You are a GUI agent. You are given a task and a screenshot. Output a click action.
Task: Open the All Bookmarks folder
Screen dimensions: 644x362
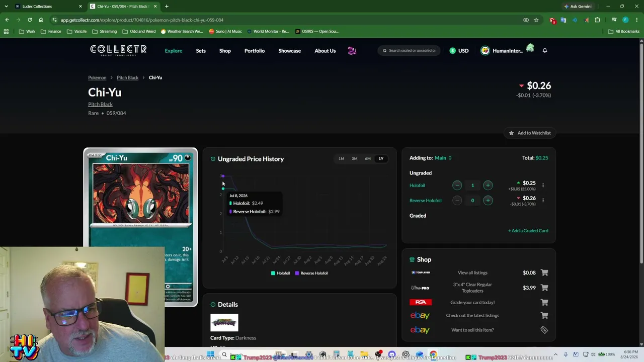623,31
